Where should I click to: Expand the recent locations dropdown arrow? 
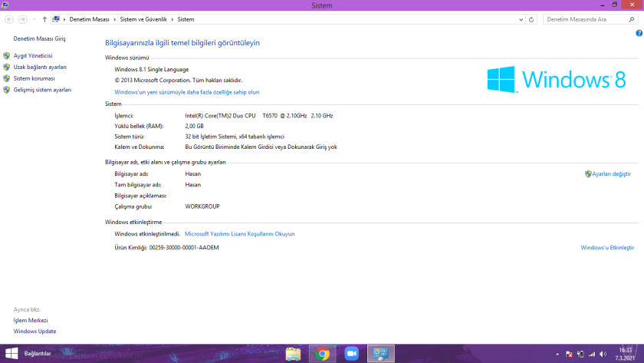tap(34, 18)
